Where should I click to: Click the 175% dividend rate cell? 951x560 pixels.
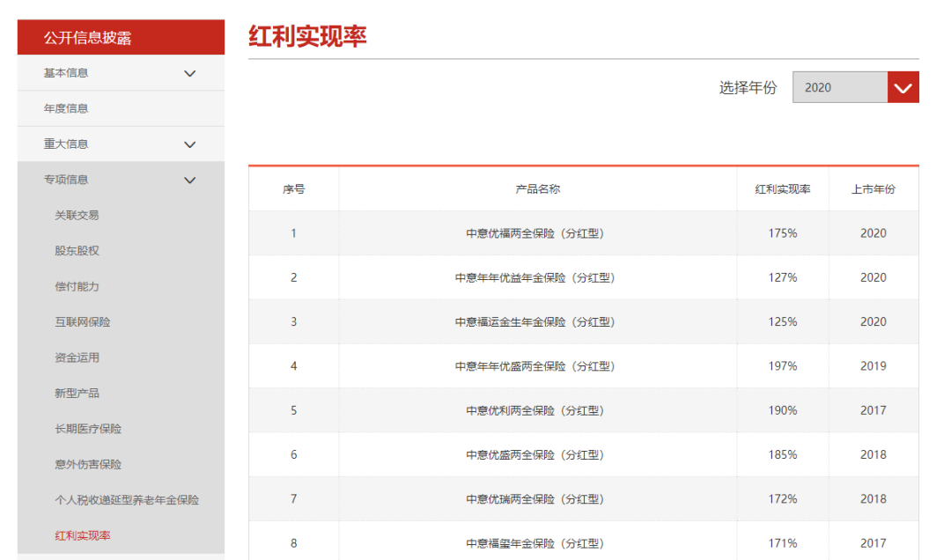[x=783, y=233]
